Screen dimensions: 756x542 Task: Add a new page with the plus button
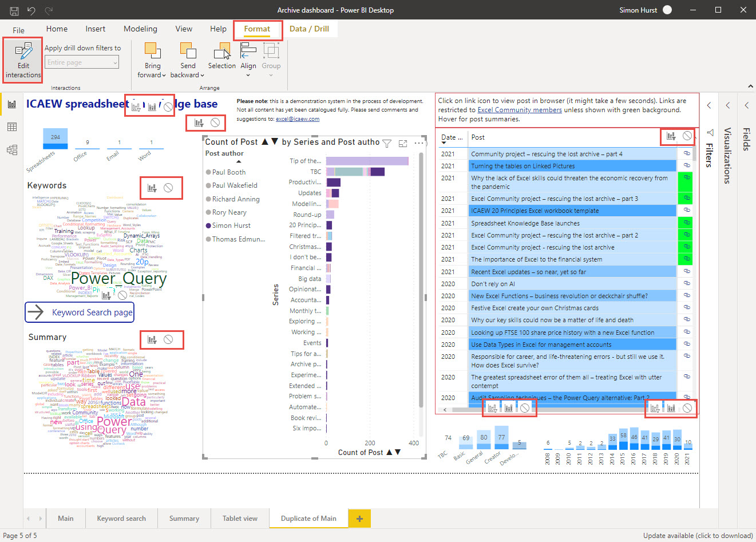[x=359, y=519]
